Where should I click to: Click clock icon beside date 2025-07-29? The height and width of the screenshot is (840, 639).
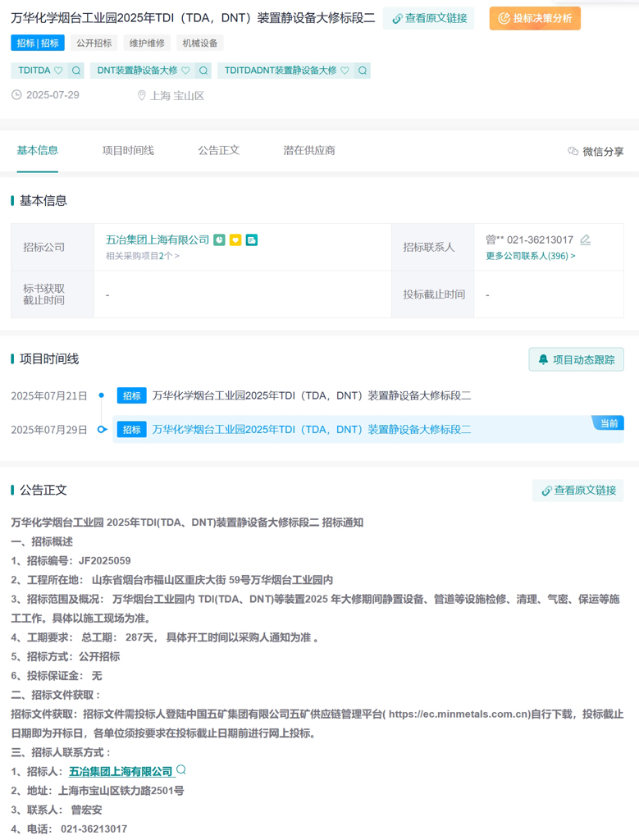(x=17, y=95)
